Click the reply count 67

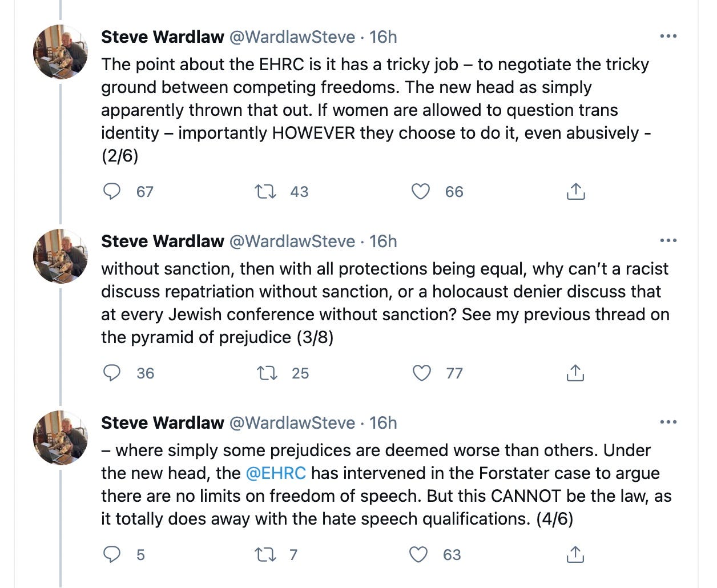[x=145, y=192]
